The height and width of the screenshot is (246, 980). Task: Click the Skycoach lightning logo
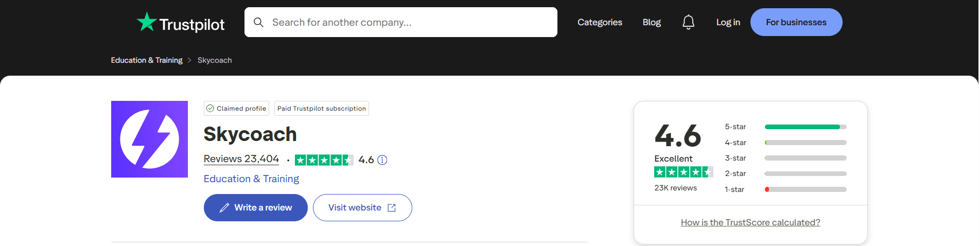point(149,139)
